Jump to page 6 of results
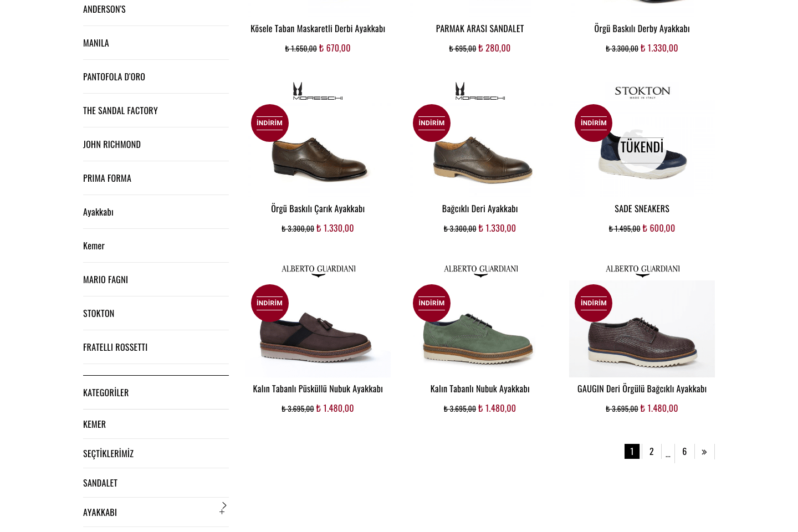This screenshot has height=532, width=798. (x=684, y=452)
